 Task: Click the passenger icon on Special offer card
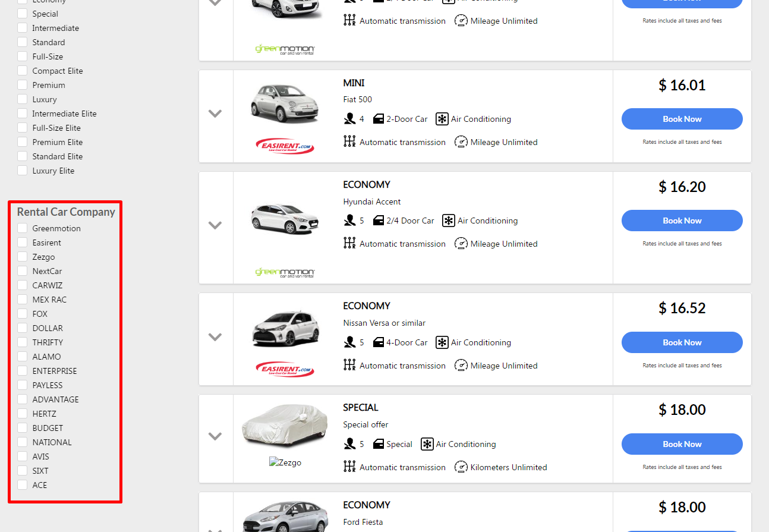pyautogui.click(x=349, y=444)
